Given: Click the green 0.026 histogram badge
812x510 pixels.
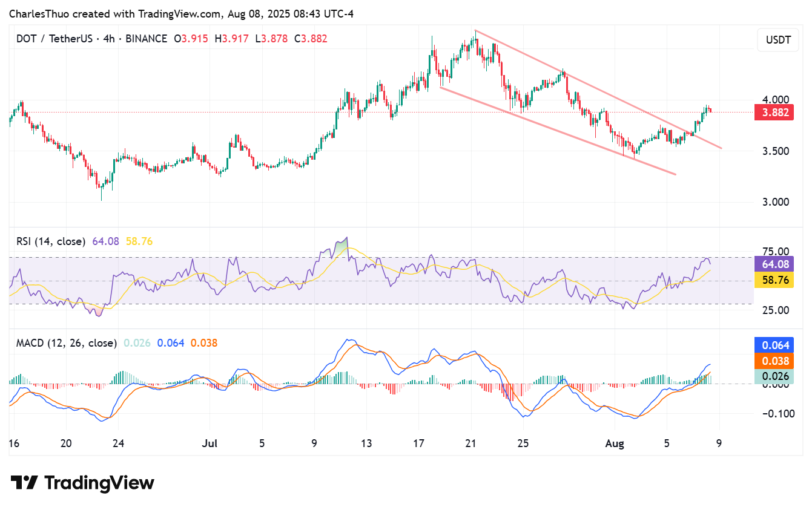Looking at the screenshot, I should click(774, 376).
